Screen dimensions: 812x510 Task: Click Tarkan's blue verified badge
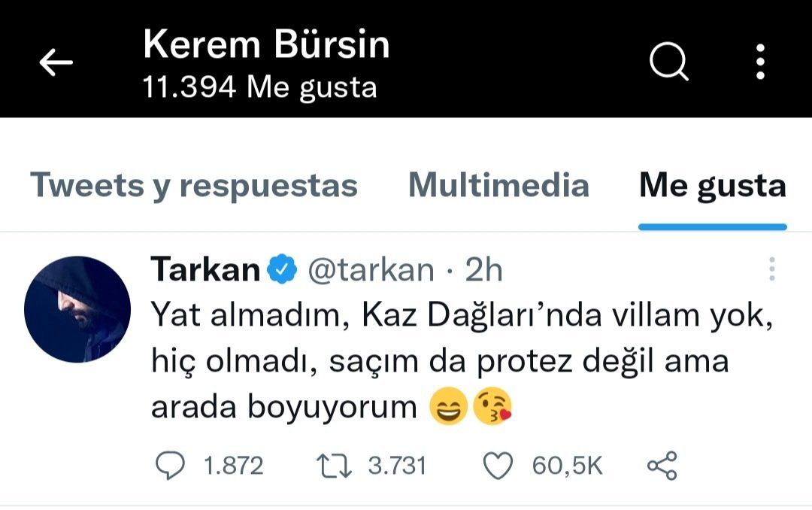pyautogui.click(x=282, y=269)
